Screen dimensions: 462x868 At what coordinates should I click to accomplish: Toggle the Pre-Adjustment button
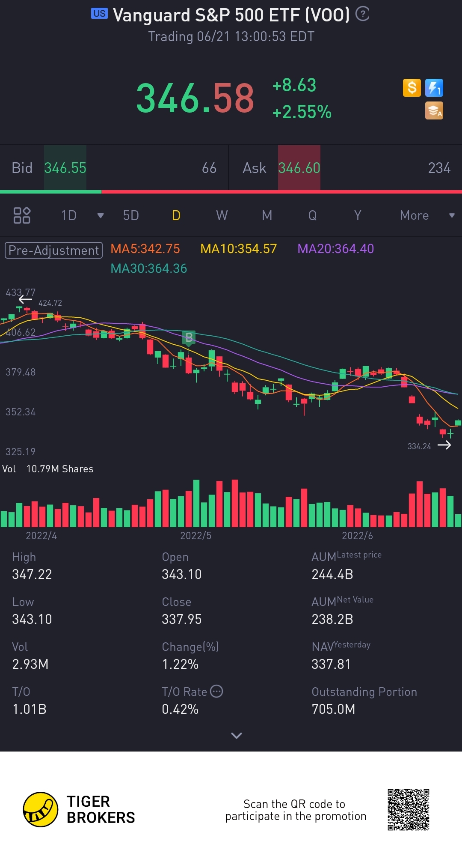[53, 250]
